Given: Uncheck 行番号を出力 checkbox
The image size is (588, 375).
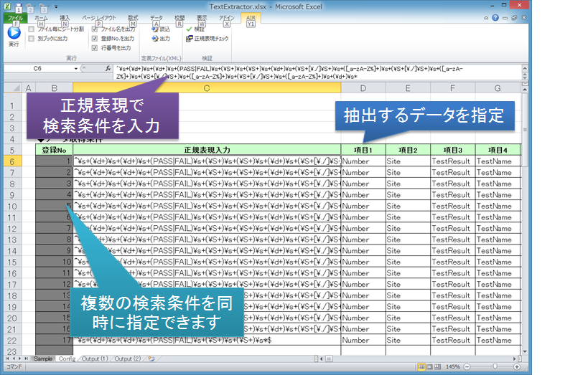Looking at the screenshot, I should tap(95, 47).
